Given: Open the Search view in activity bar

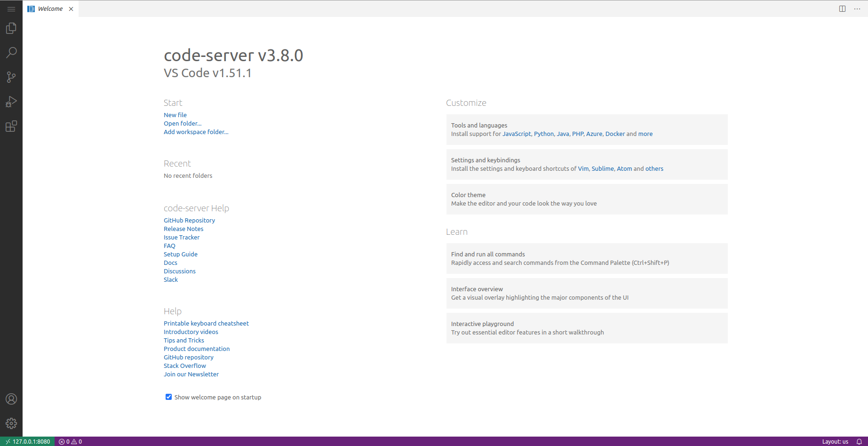Looking at the screenshot, I should tap(11, 53).
